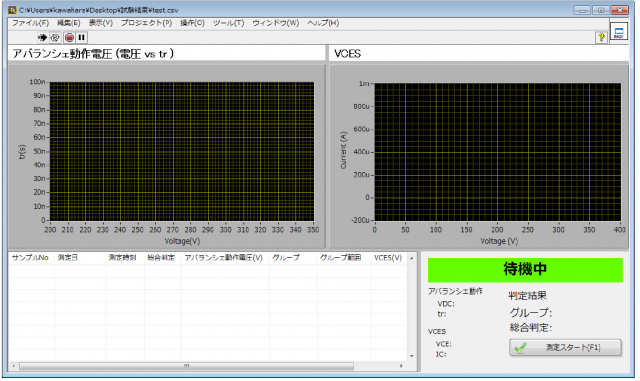This screenshot has height=381, width=640.
Task: Open the 編集(E) menu
Action: [69, 23]
